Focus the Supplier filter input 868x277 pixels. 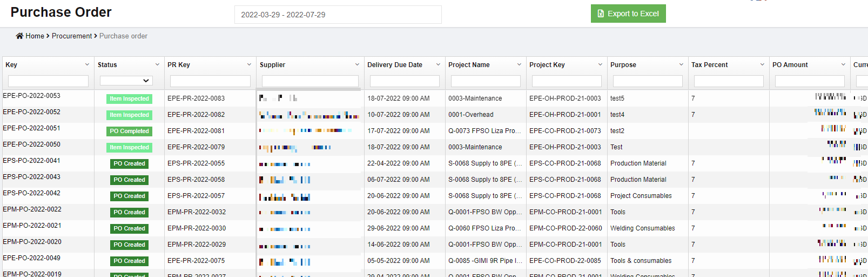click(310, 81)
